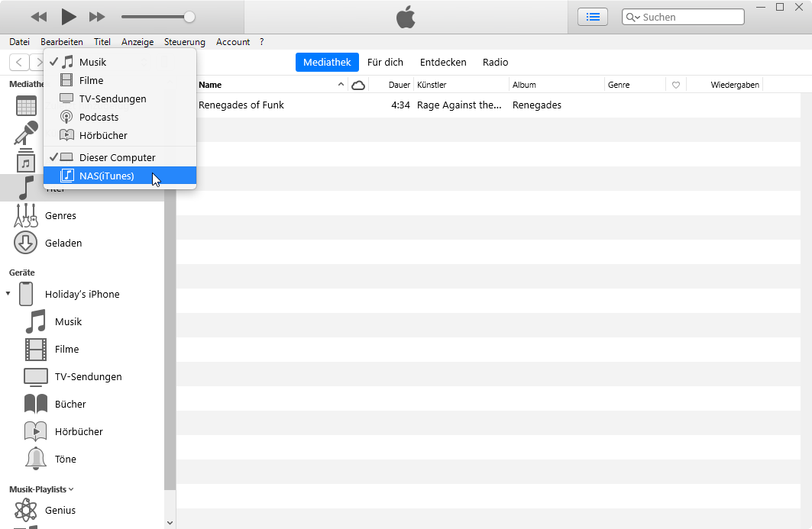Viewport: 812px width, 529px height.
Task: Click the Suchen search field
Action: click(x=687, y=17)
